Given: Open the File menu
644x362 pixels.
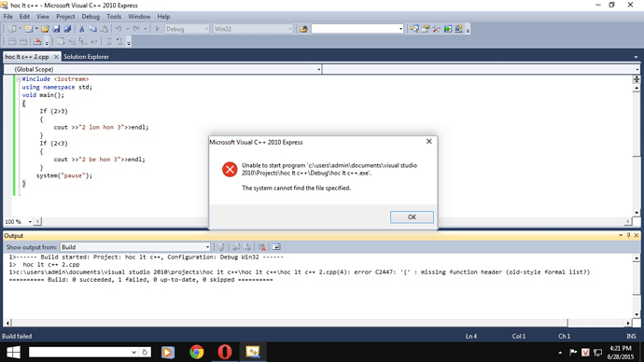Looking at the screenshot, I should click(7, 17).
